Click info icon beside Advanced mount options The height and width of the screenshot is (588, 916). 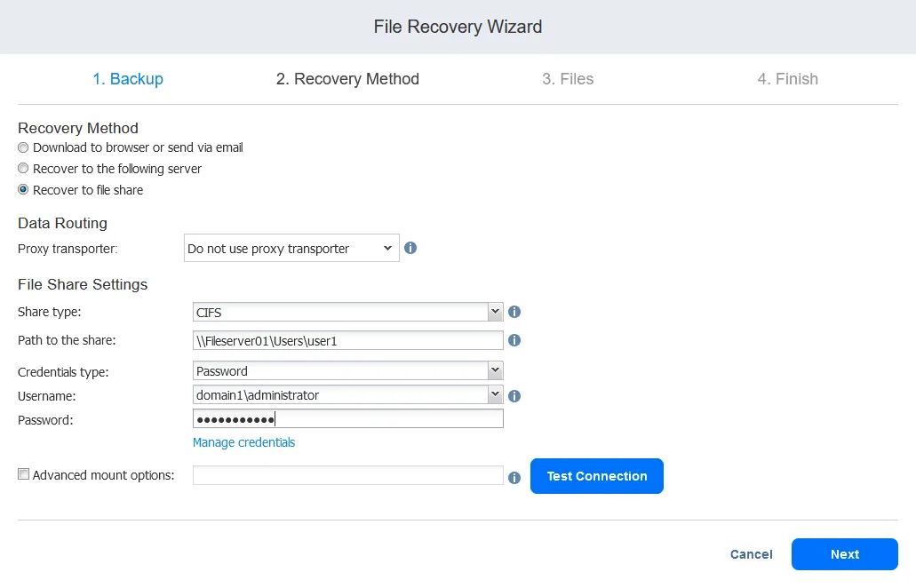click(514, 478)
